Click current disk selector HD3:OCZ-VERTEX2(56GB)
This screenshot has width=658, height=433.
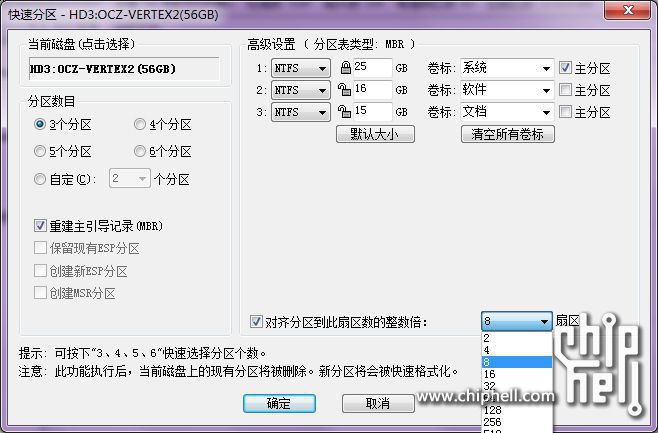[x=124, y=69]
